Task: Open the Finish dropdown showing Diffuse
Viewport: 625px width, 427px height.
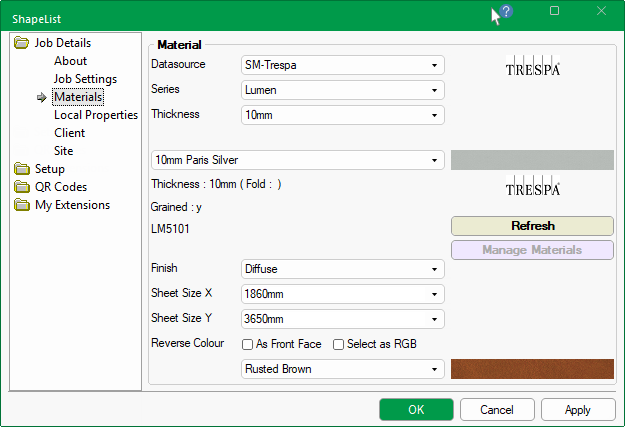Action: 343,269
